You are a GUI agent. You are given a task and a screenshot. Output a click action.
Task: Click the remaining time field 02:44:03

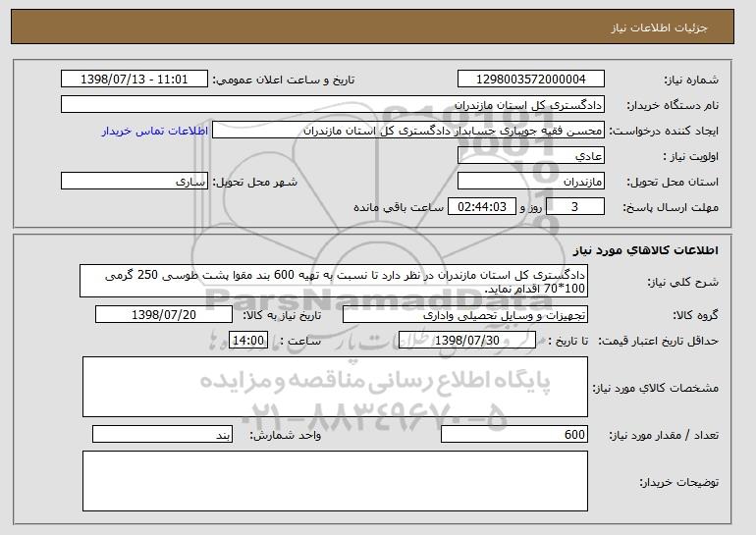tap(482, 207)
